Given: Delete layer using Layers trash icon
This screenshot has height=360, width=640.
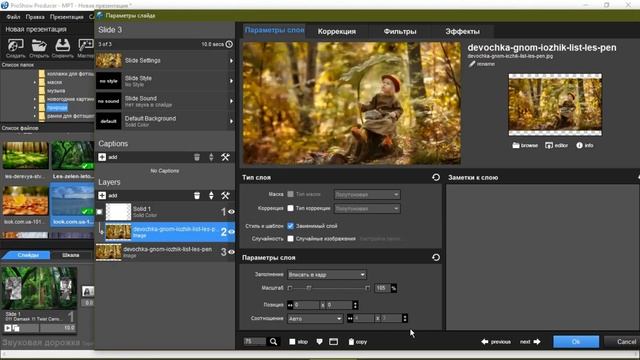Looking at the screenshot, I should (x=197, y=196).
